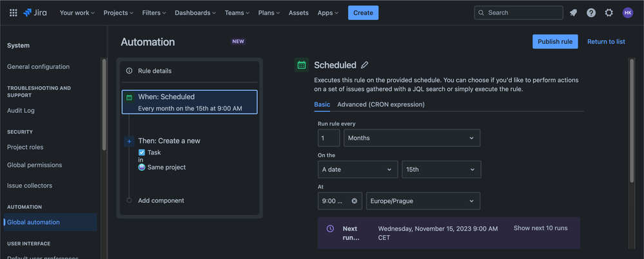Switch to the Basic tab
Screen dimensions: 644x259
[322, 104]
